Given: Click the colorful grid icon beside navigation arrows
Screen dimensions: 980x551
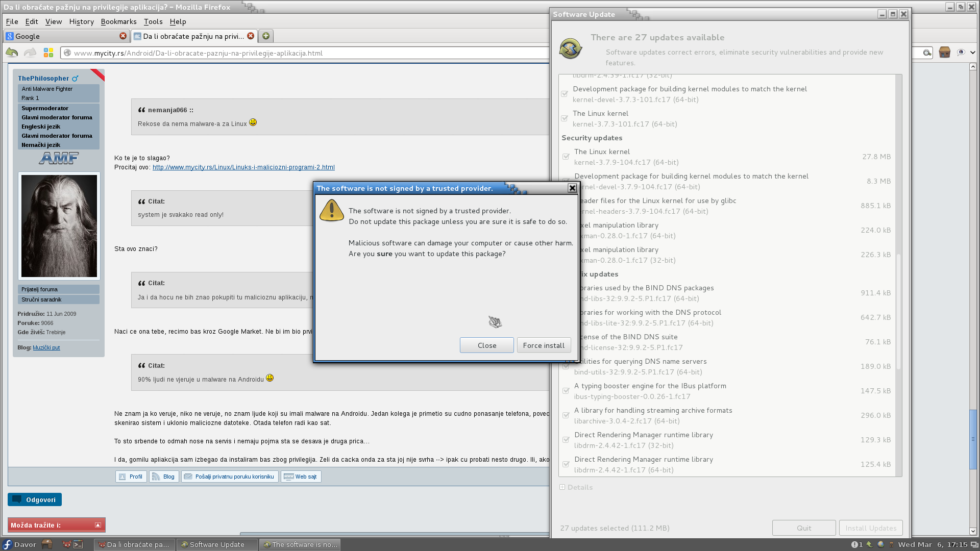Looking at the screenshot, I should [48, 53].
